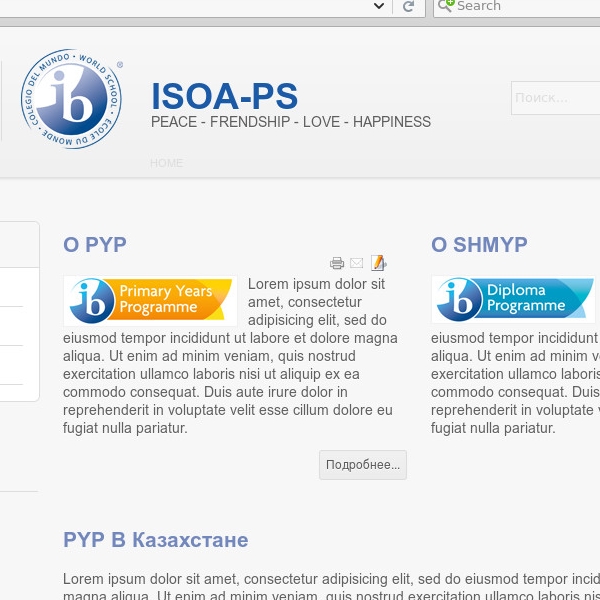Click the PYP В Казахстане heading
The width and height of the screenshot is (600, 600).
click(x=156, y=540)
